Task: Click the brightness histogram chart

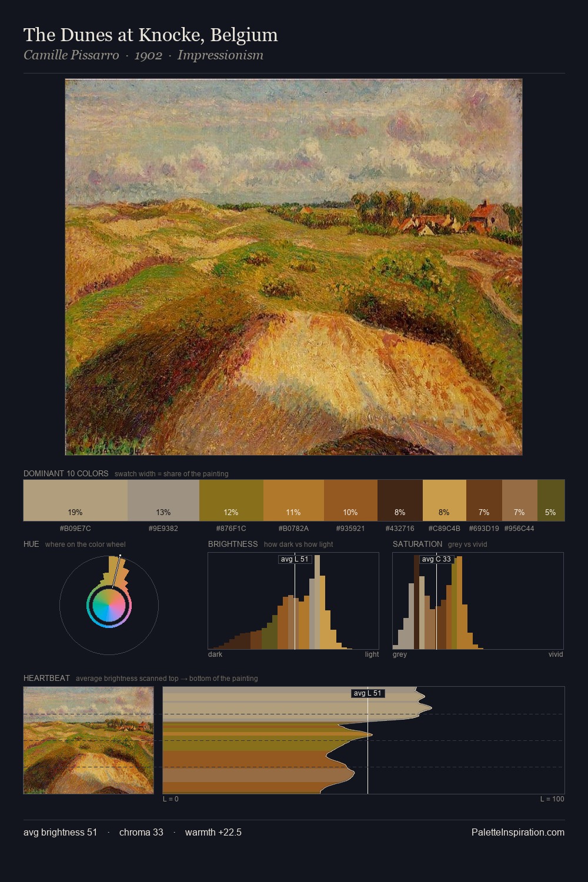Action: [293, 601]
